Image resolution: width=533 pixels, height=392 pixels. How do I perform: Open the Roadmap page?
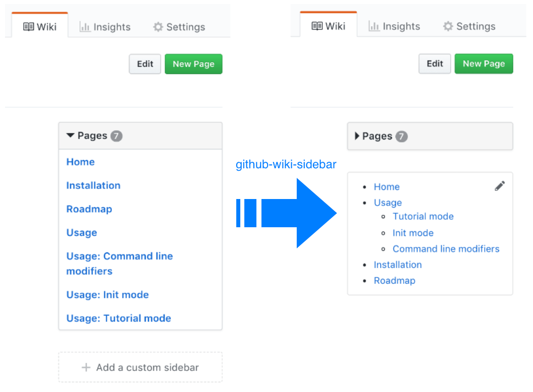tap(89, 209)
